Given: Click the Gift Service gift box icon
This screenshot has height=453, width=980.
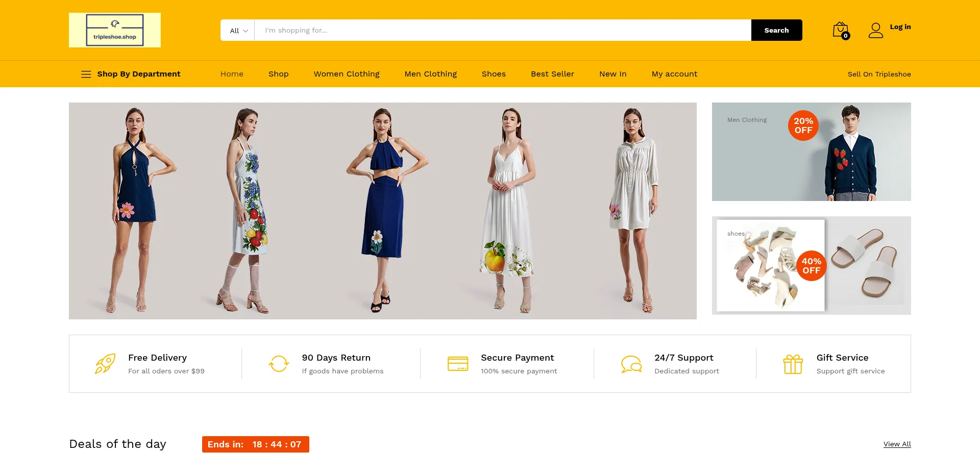Looking at the screenshot, I should [793, 364].
